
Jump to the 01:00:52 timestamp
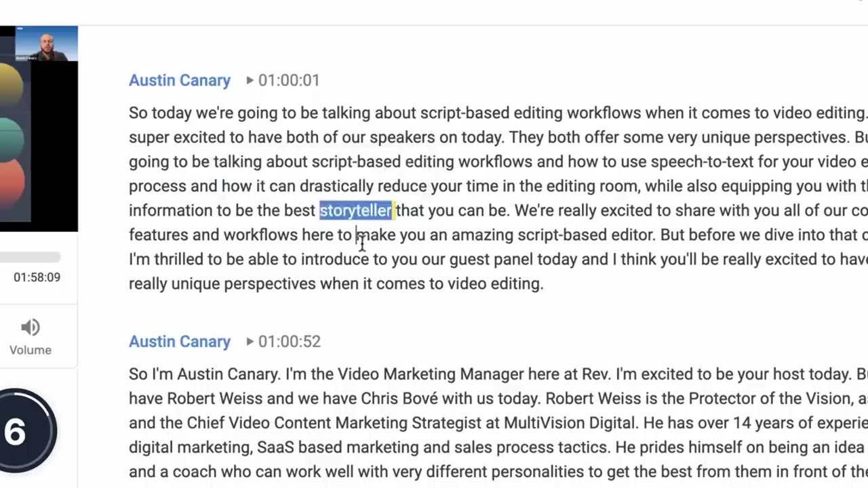(289, 341)
